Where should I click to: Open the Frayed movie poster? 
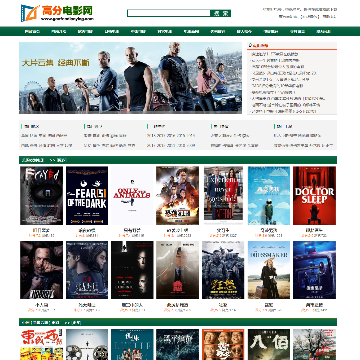click(41, 196)
